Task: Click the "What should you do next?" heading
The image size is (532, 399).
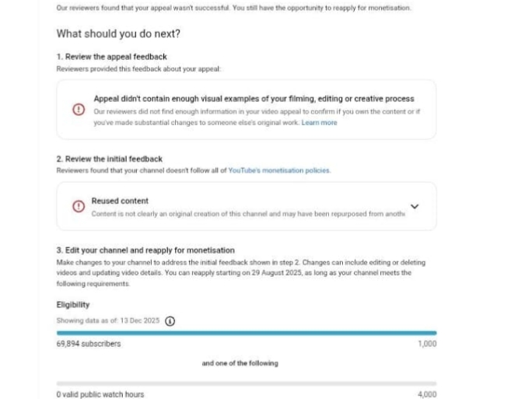Action: pos(118,34)
